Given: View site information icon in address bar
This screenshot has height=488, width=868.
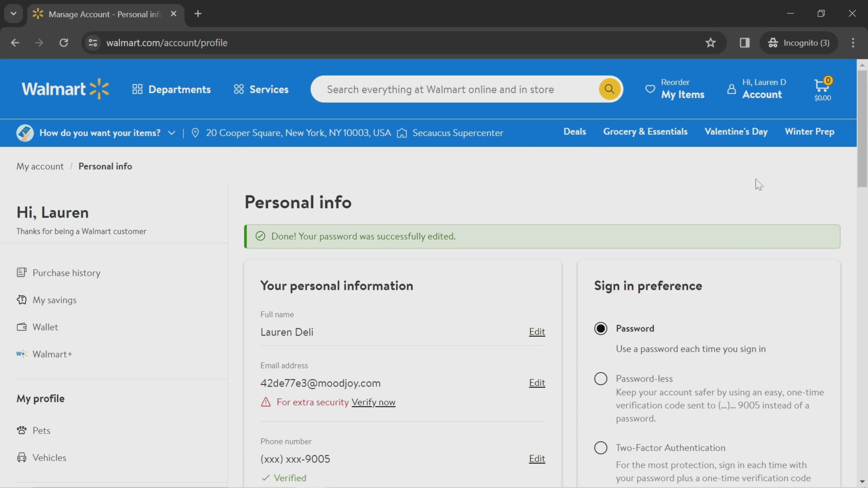Looking at the screenshot, I should coord(93,43).
